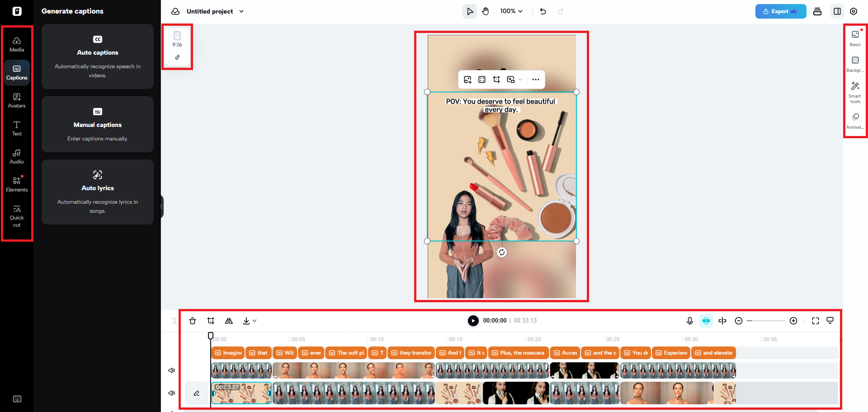Mirror the clip with the flip icon
This screenshot has width=868, height=412.
(229, 320)
